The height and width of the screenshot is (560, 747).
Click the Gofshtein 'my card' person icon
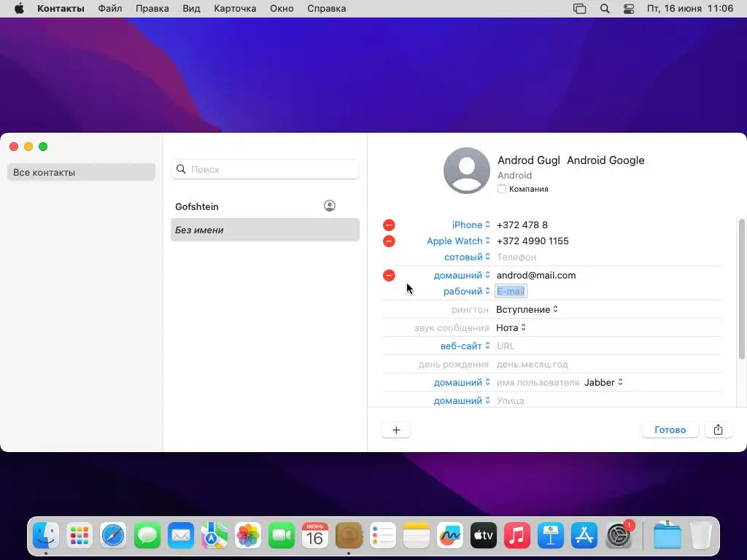tap(330, 206)
